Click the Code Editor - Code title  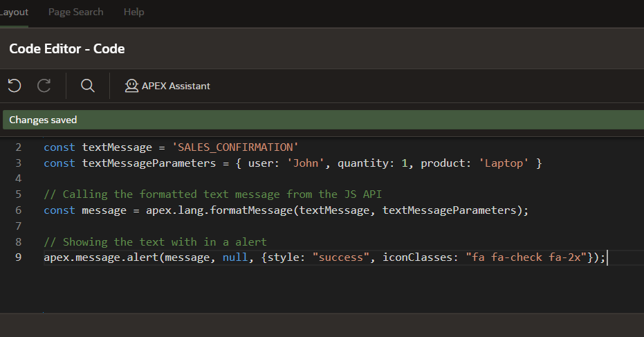(67, 49)
